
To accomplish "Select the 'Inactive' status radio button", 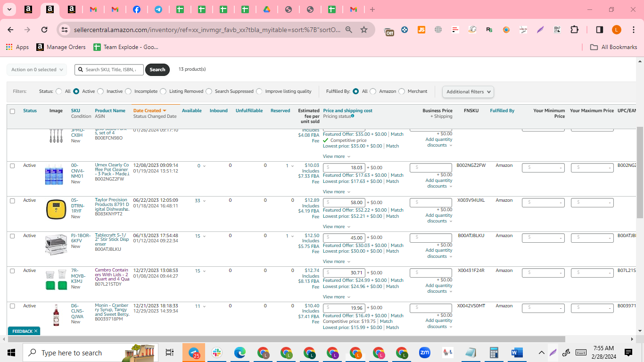I will point(101,91).
